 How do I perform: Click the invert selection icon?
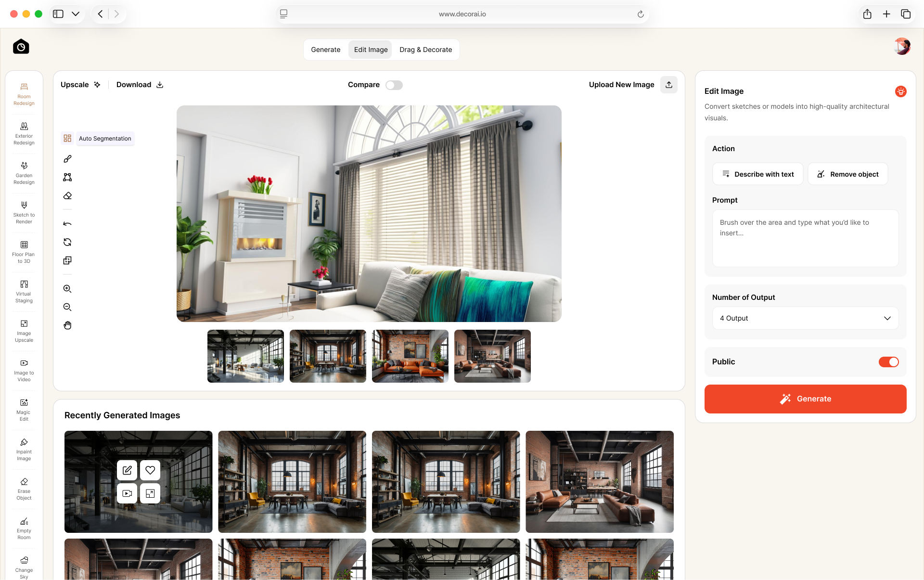click(67, 260)
